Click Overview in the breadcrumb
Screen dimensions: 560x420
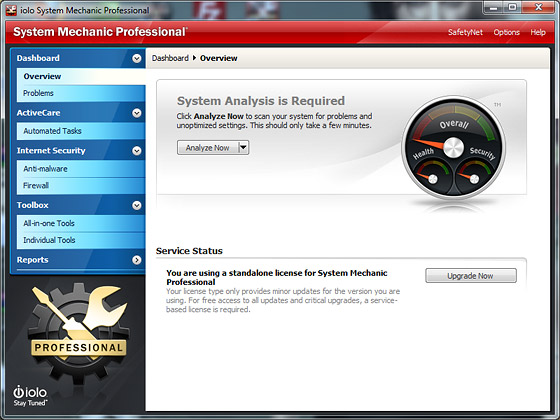pos(219,58)
